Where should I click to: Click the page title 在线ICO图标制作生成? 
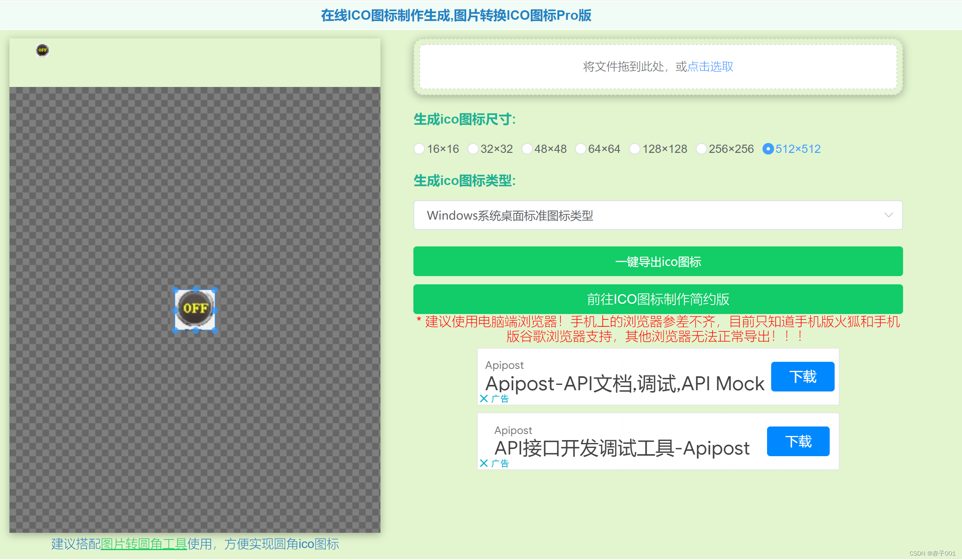tap(456, 15)
